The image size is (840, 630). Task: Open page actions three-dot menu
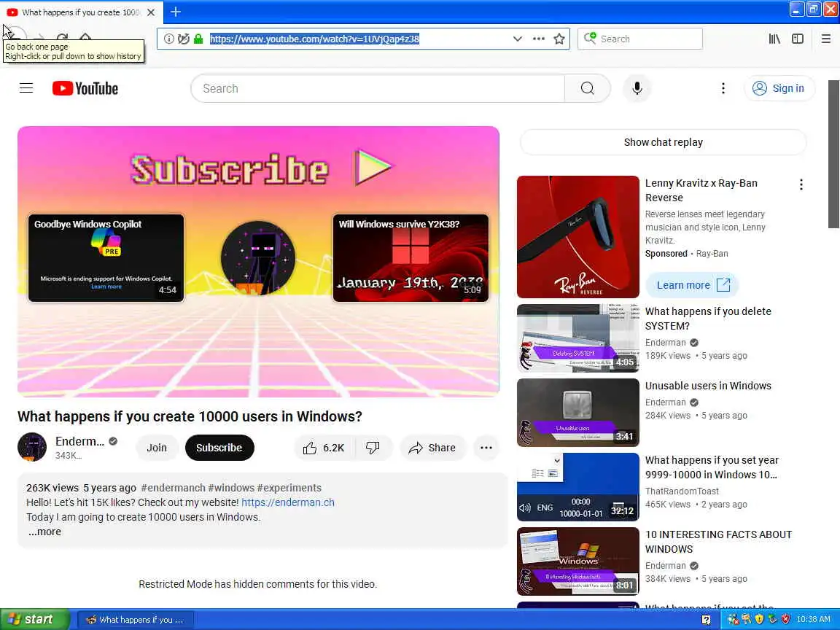[x=538, y=39]
